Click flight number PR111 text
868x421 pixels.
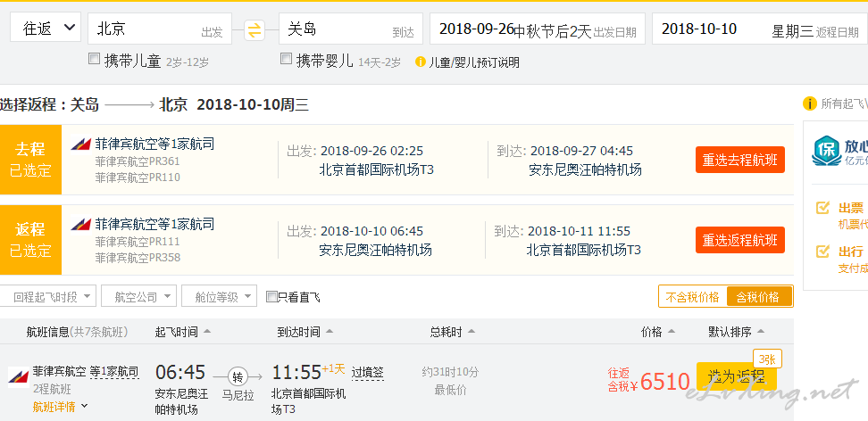tap(163, 242)
